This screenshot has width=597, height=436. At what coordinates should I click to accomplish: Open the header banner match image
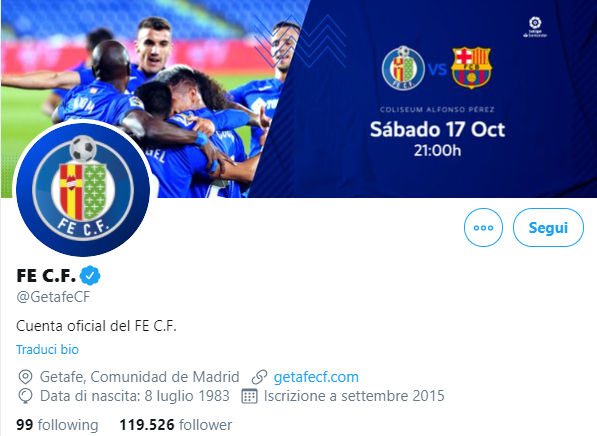[x=298, y=99]
